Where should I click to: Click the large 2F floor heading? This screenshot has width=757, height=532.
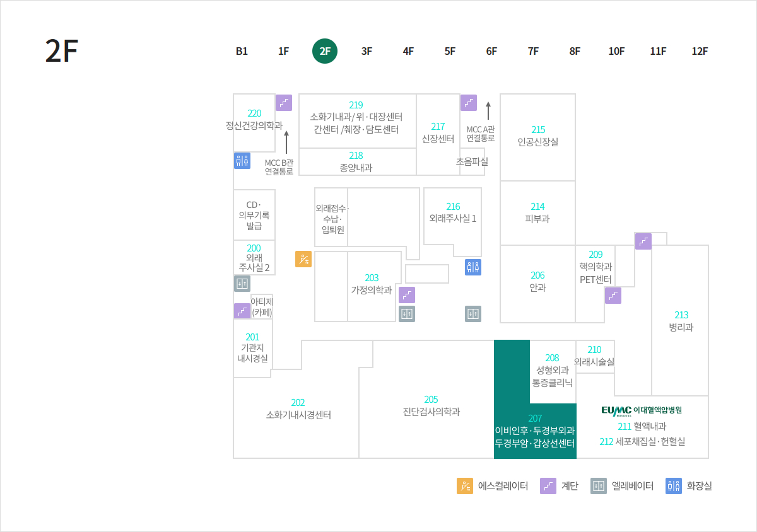61,52
